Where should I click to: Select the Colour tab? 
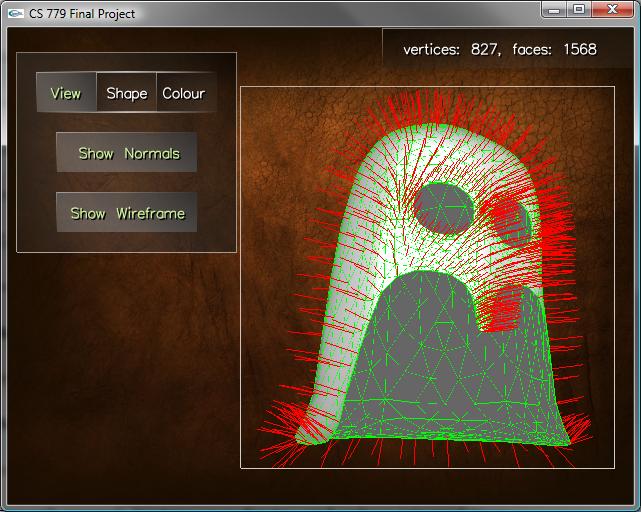[184, 93]
